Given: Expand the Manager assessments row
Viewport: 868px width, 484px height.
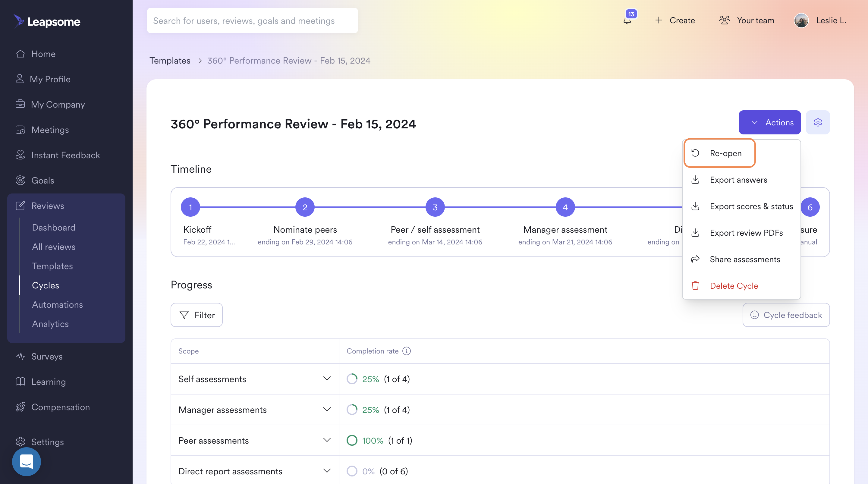Looking at the screenshot, I should [x=326, y=409].
